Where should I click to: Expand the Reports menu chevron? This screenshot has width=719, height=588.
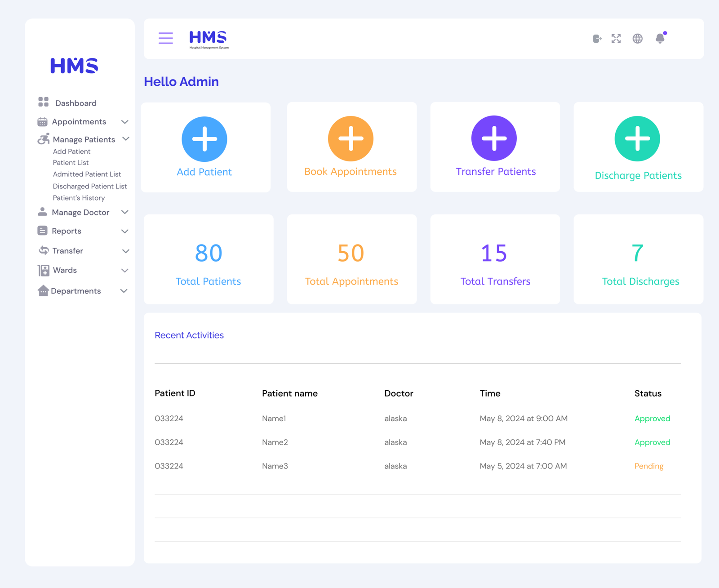pyautogui.click(x=125, y=231)
